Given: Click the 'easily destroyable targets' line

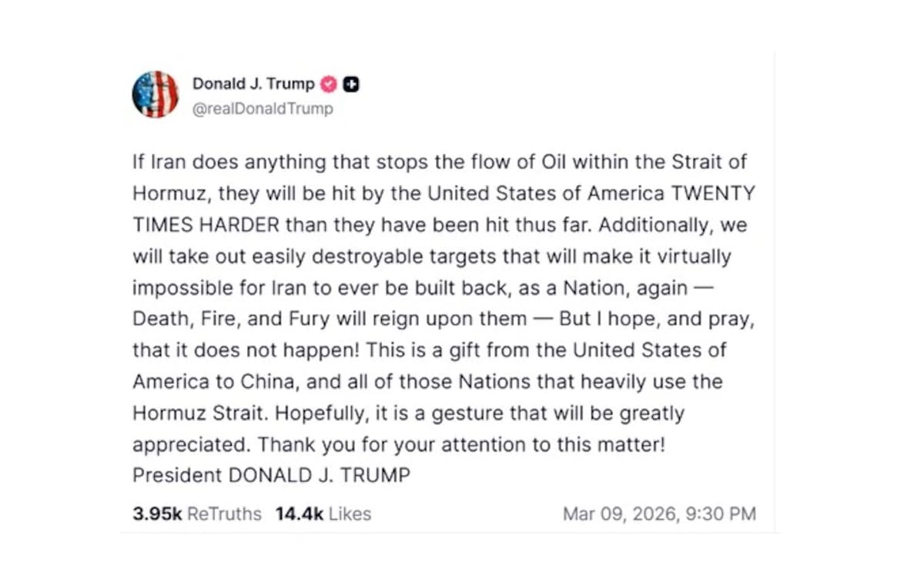Looking at the screenshot, I should pyautogui.click(x=432, y=256).
